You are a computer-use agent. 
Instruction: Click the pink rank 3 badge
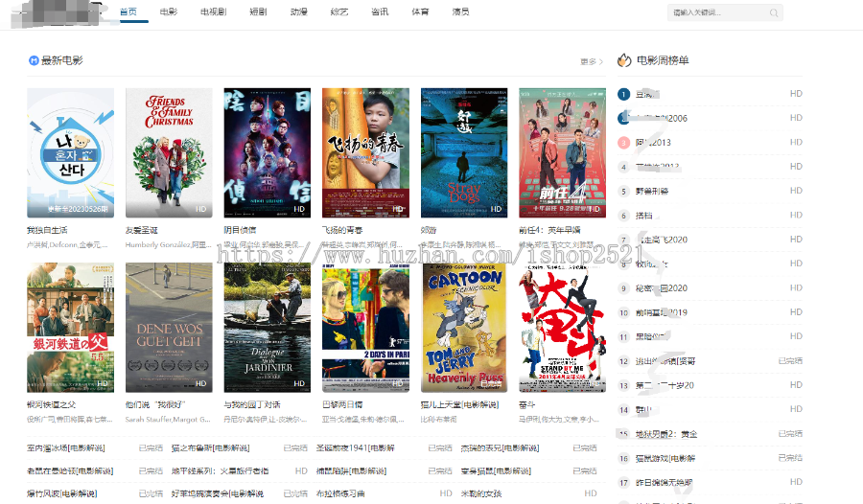click(623, 143)
